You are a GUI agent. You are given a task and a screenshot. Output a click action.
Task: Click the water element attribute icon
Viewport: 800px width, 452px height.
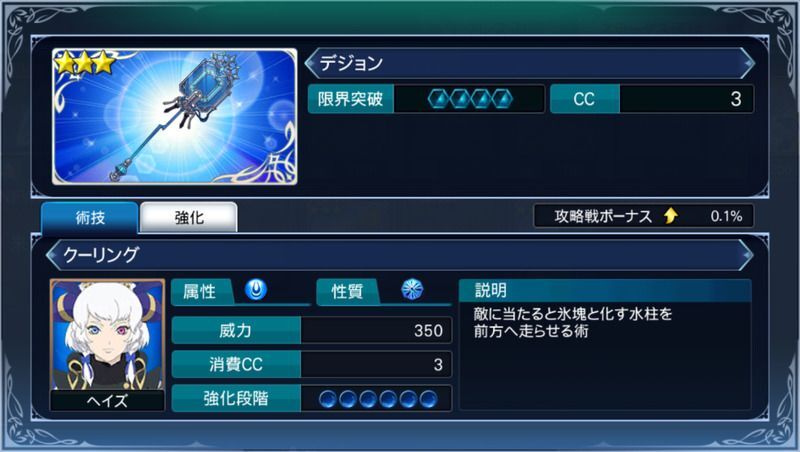click(256, 290)
